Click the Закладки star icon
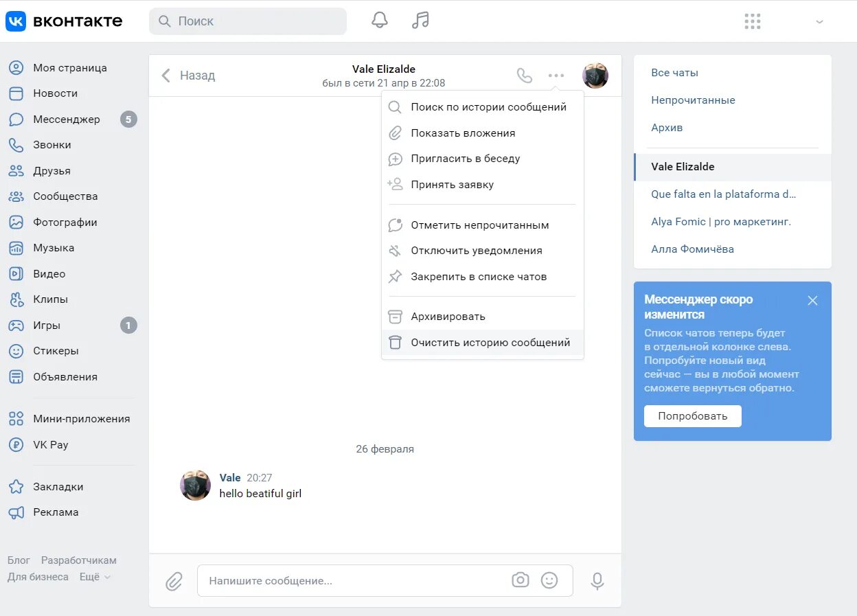Image resolution: width=857 pixels, height=616 pixels. (x=16, y=487)
